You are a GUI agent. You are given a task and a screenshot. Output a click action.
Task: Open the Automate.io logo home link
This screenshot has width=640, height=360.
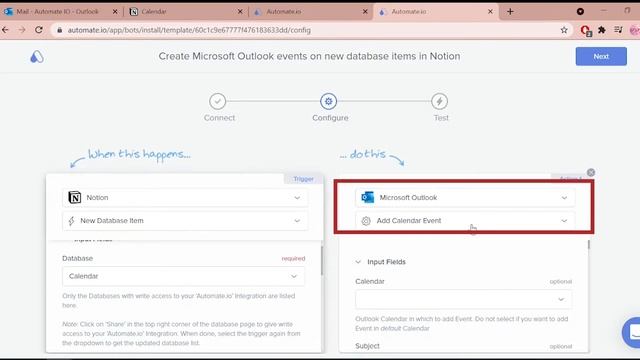point(37,57)
